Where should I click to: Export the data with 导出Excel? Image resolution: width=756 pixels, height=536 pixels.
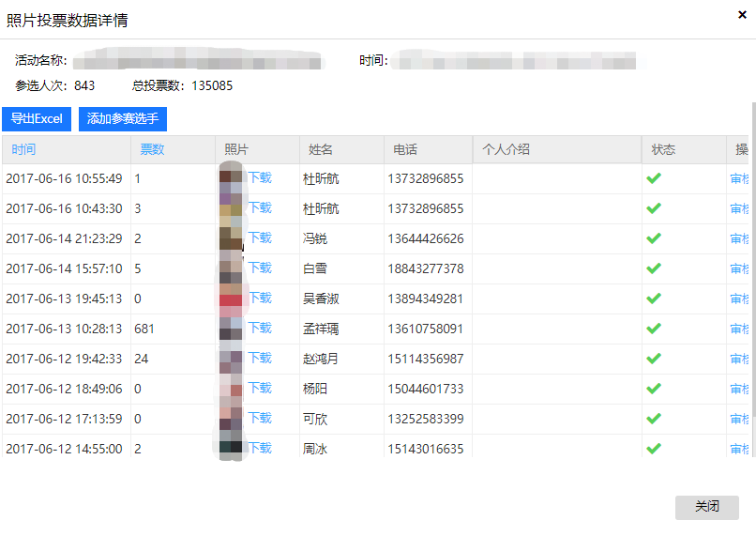coord(37,118)
